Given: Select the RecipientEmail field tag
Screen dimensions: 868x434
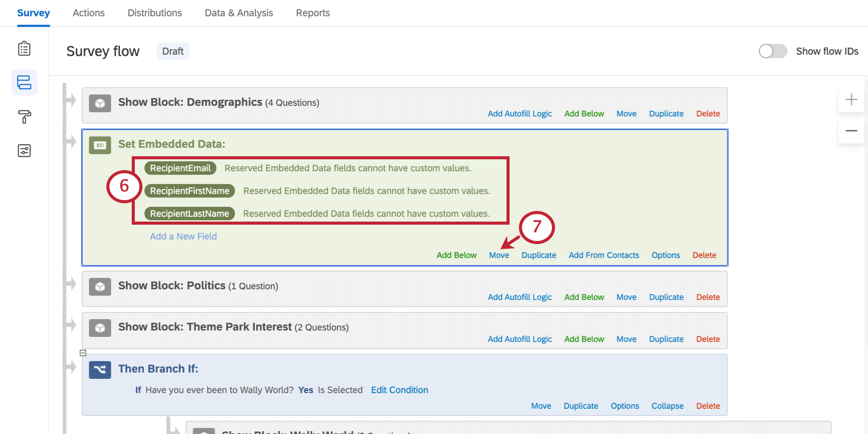Looking at the screenshot, I should (x=180, y=168).
